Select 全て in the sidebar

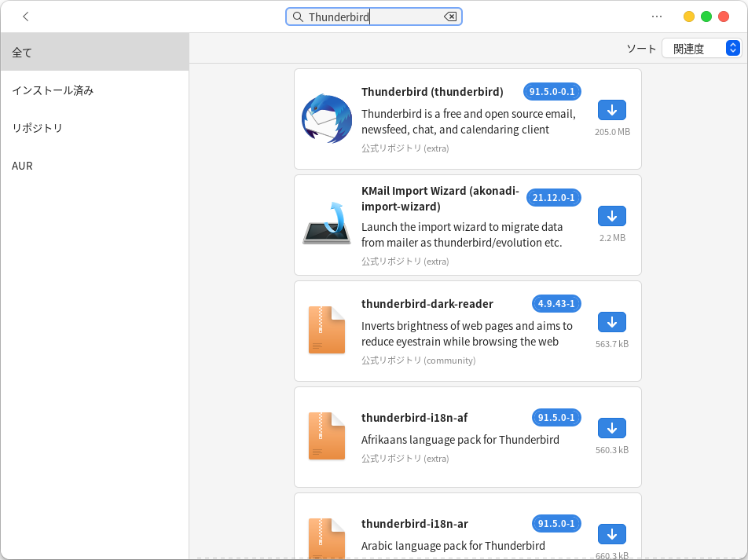[94, 53]
